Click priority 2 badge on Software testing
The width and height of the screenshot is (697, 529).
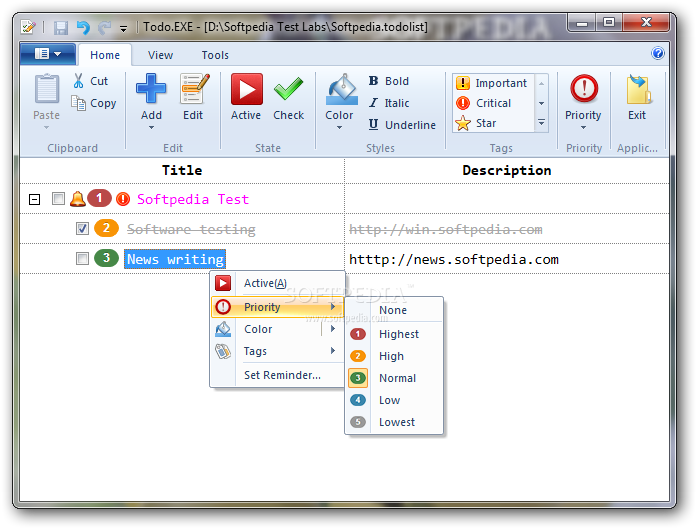pos(106,228)
